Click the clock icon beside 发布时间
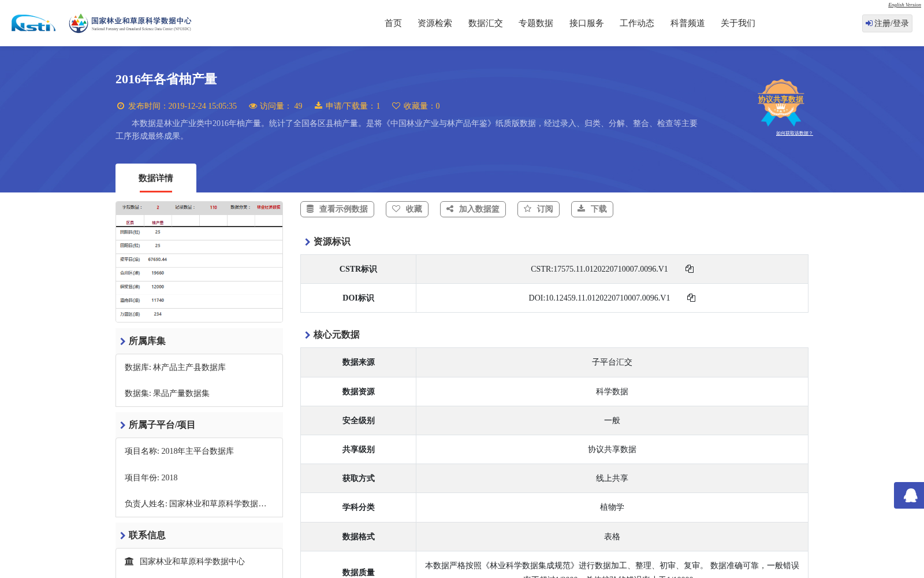This screenshot has width=924, height=578. click(121, 106)
